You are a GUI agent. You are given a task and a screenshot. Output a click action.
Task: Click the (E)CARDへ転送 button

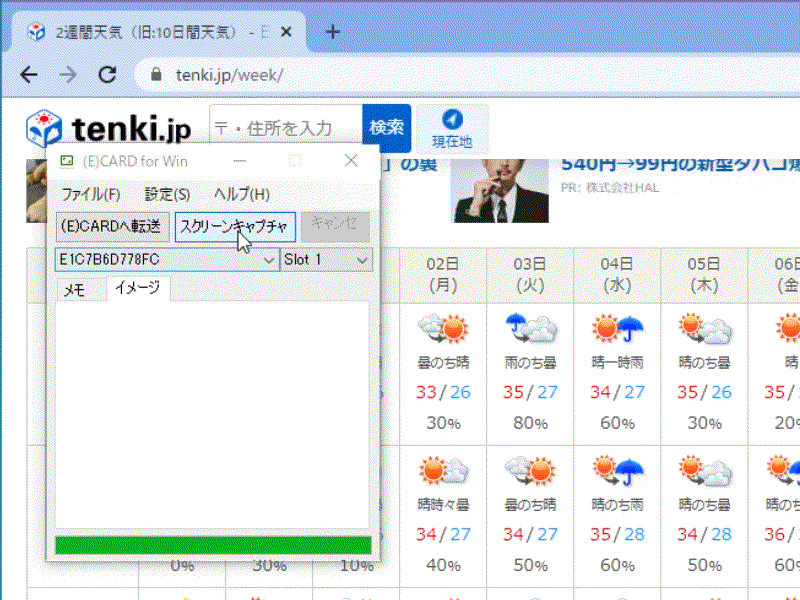point(112,227)
